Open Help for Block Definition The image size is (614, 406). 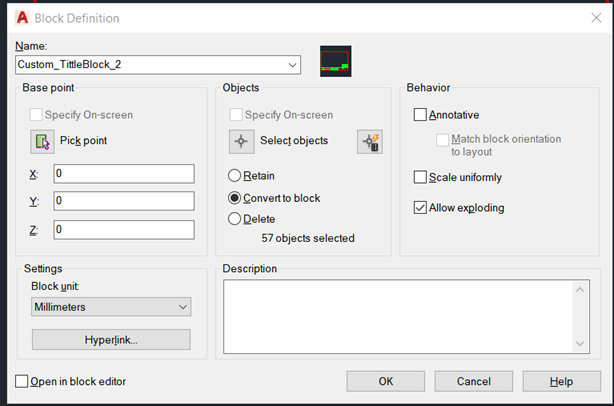click(x=562, y=381)
